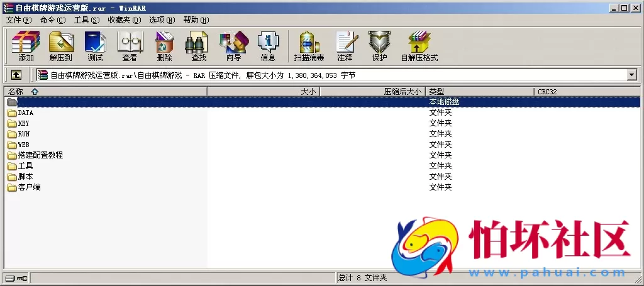Go up one level with arrow button
This screenshot has width=644, height=286.
(x=16, y=75)
